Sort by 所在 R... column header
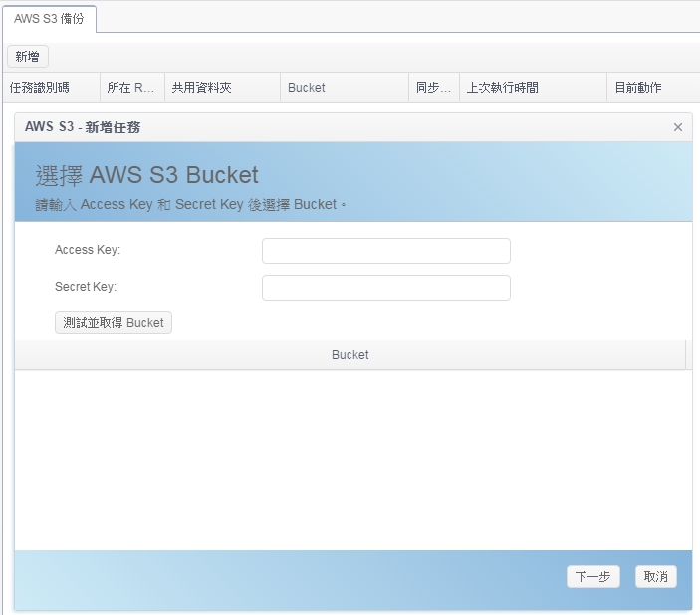Screen dimensions: 700x615 132,88
